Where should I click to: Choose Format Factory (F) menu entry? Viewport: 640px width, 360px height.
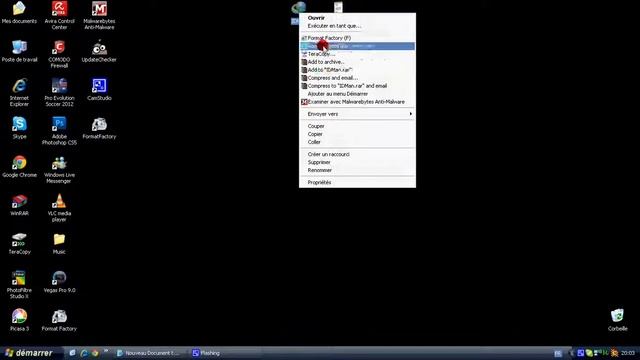[x=357, y=38]
